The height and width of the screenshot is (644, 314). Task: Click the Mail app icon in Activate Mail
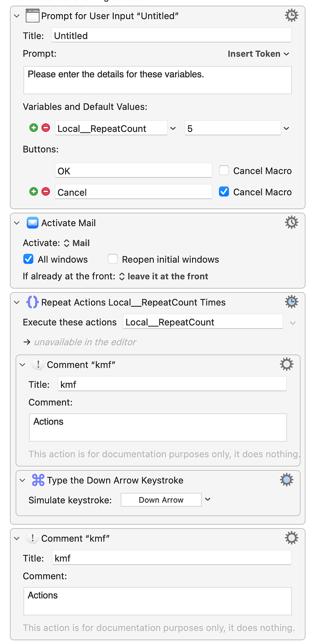32,223
